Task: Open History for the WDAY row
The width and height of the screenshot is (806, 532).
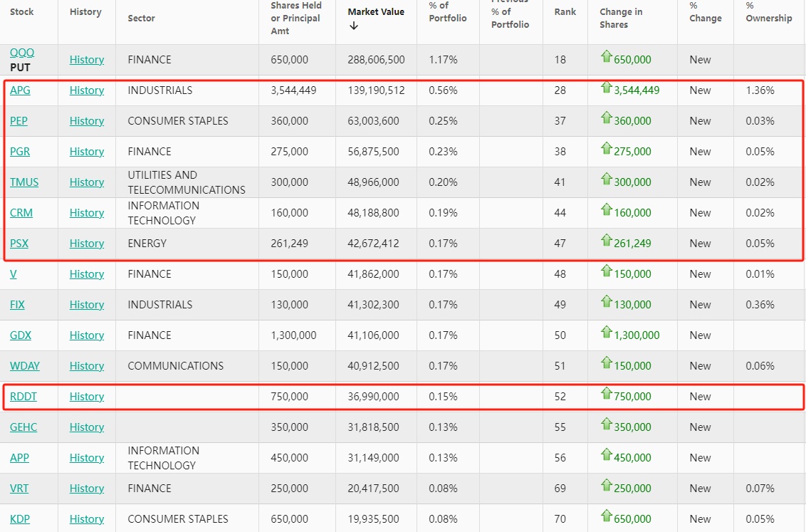Action: 87,366
